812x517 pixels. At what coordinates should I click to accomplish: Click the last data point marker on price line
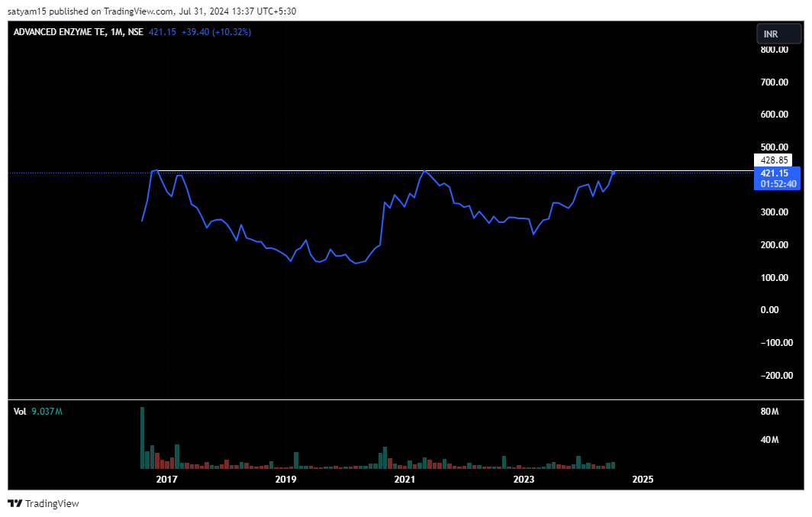[x=613, y=173]
